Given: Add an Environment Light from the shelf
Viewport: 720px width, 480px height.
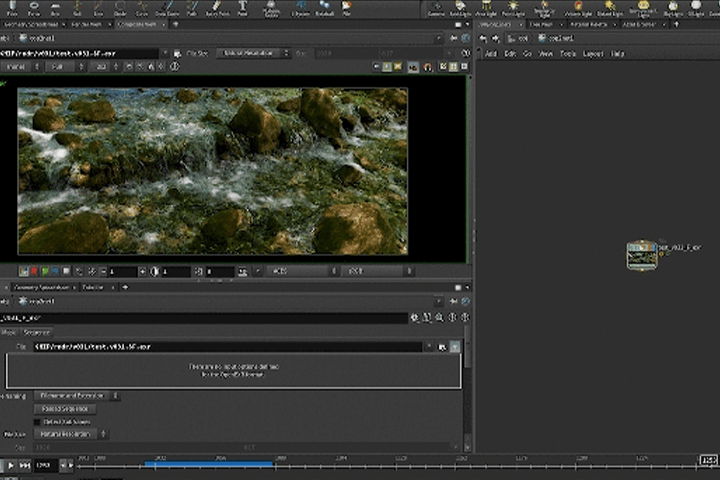Looking at the screenshot, I should 643,9.
